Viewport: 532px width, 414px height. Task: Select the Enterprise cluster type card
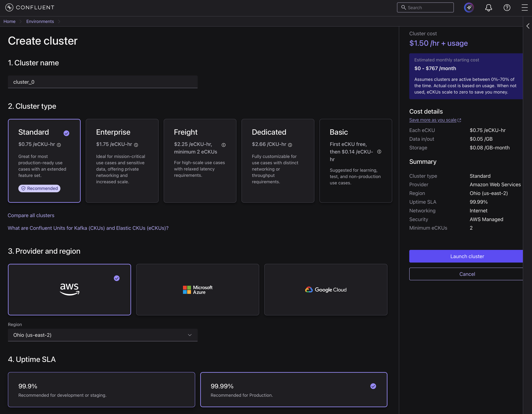[x=122, y=161]
